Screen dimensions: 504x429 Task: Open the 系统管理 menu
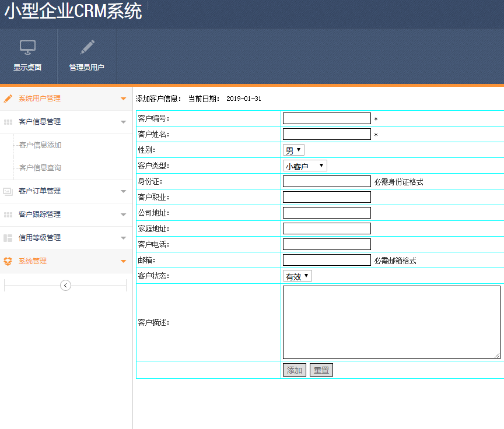click(66, 261)
